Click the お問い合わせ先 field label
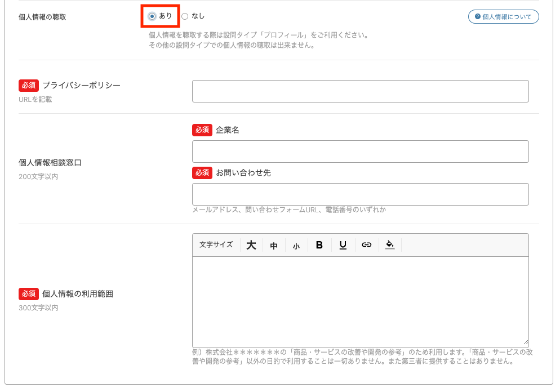The height and width of the screenshot is (392, 560). point(243,173)
